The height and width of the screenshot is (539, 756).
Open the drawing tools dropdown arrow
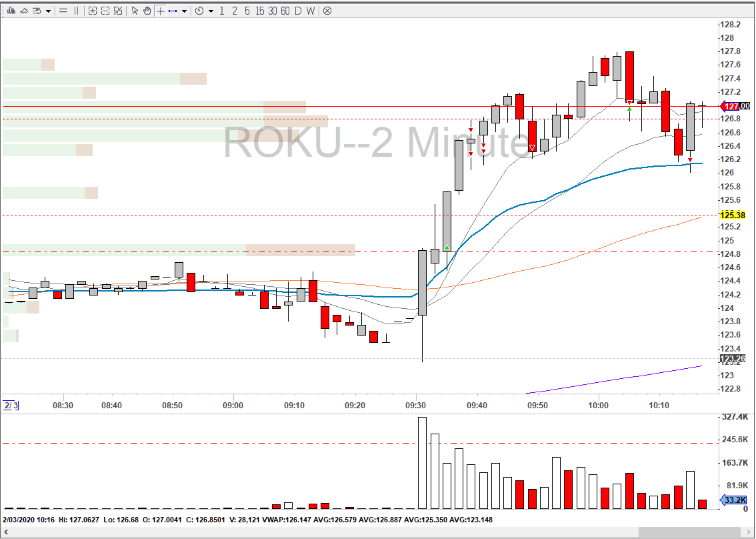tap(184, 11)
